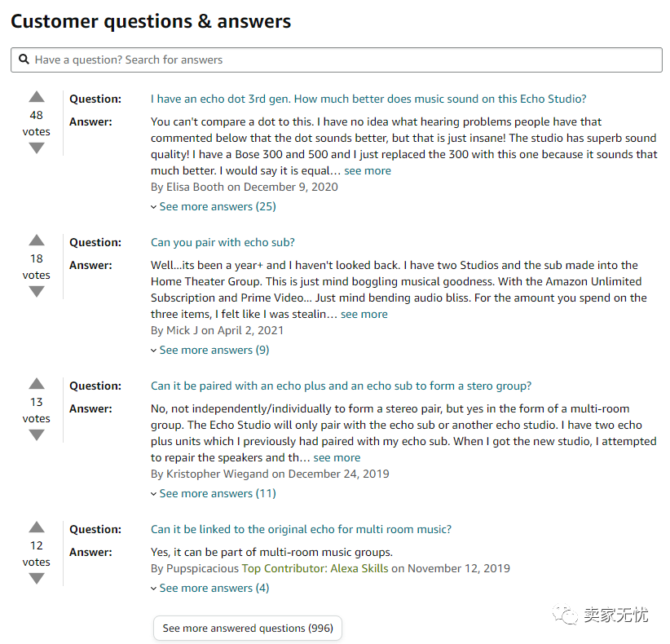Upvote the multi room music question

(x=37, y=527)
